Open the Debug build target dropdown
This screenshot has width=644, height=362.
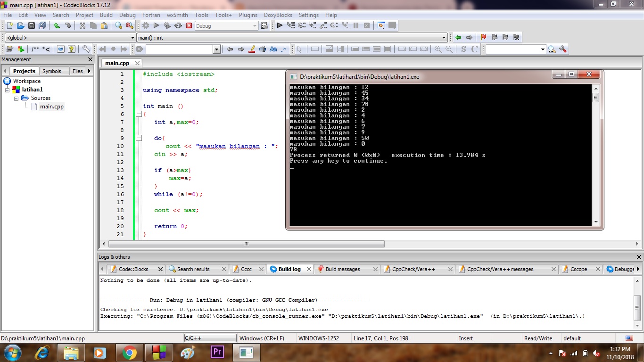pyautogui.click(x=226, y=26)
